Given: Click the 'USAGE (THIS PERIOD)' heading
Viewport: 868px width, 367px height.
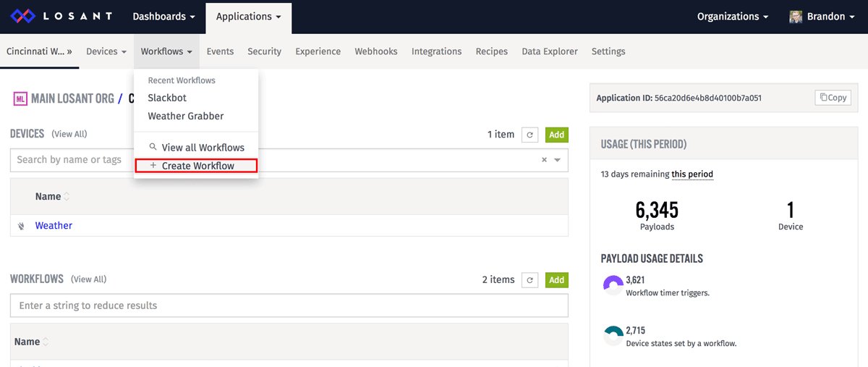Looking at the screenshot, I should [644, 144].
